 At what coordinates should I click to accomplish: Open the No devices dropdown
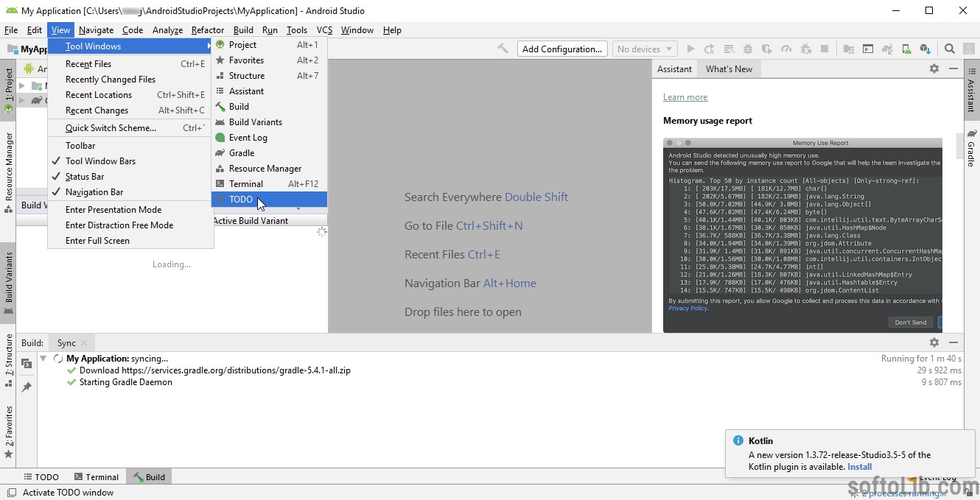645,49
